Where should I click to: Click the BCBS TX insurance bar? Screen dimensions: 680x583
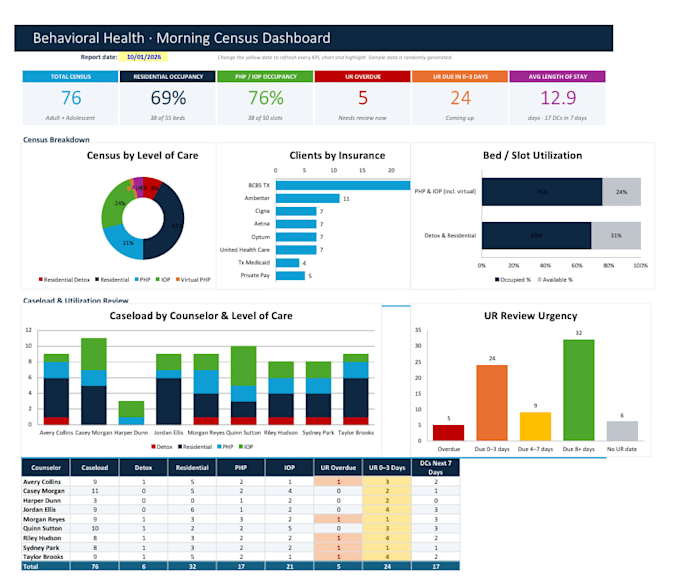[343, 185]
